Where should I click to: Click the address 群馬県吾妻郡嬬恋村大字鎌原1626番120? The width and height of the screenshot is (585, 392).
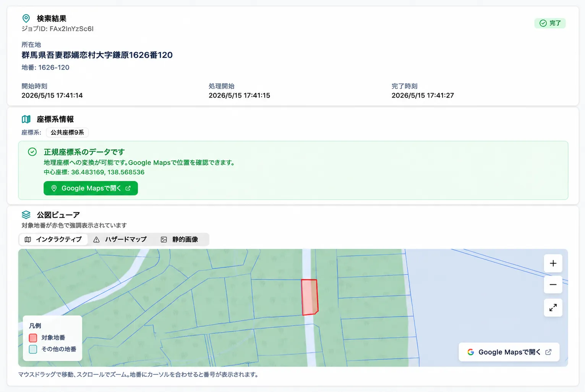97,55
